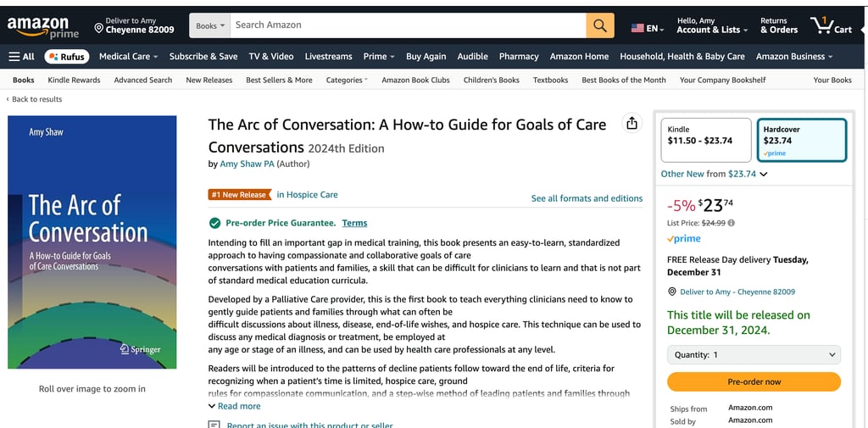Open Advanced Search
Viewport: 868px width, 428px height.
(x=142, y=80)
